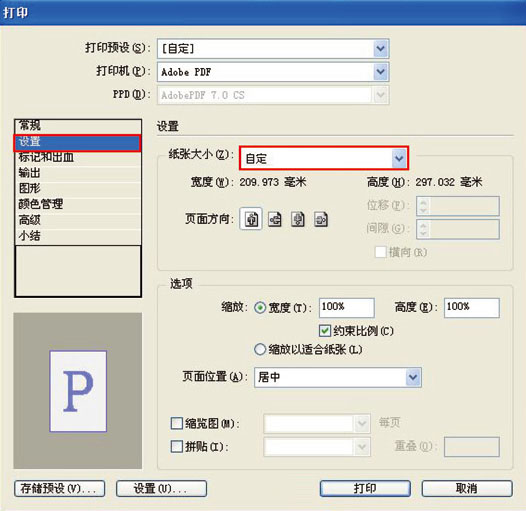This screenshot has width=526, height=511.
Task: Enable the 约束比例 checkbox
Action: point(324,331)
